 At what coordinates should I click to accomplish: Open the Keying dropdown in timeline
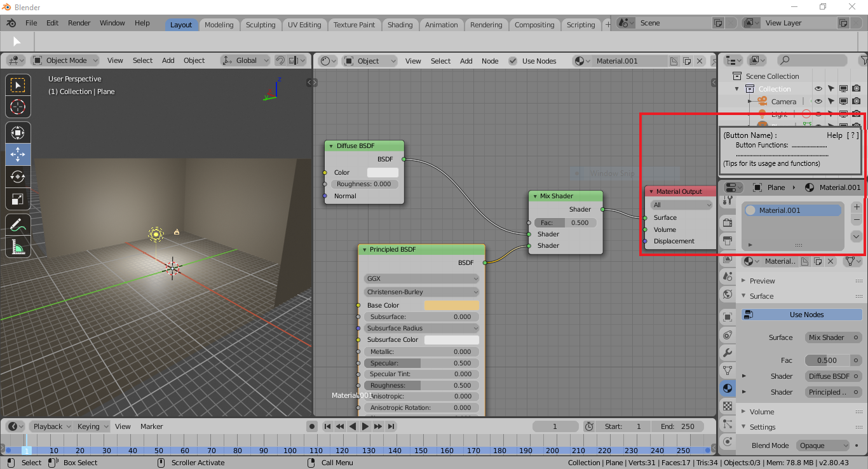click(x=93, y=426)
